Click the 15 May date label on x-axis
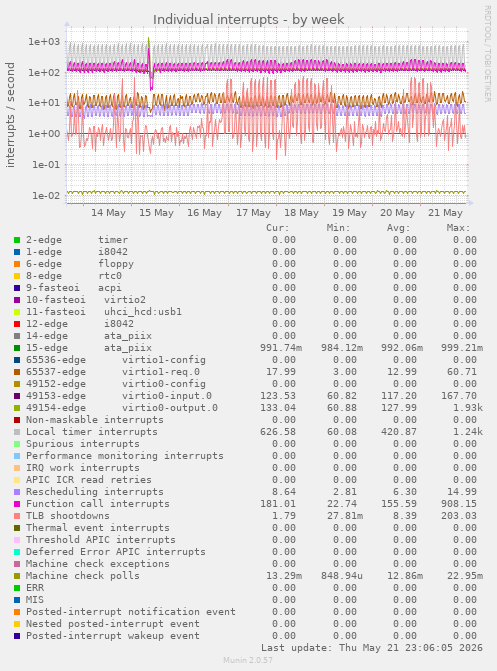 click(x=156, y=213)
